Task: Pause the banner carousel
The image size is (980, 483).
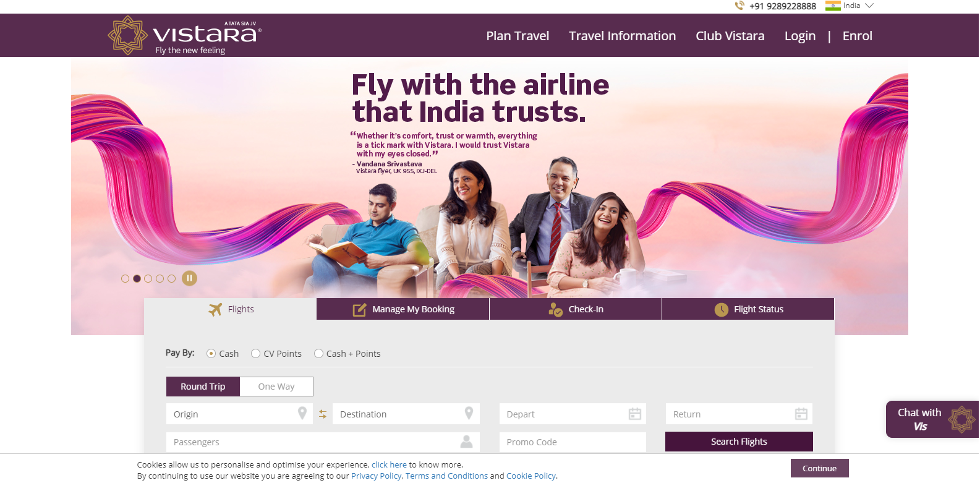Action: [189, 278]
